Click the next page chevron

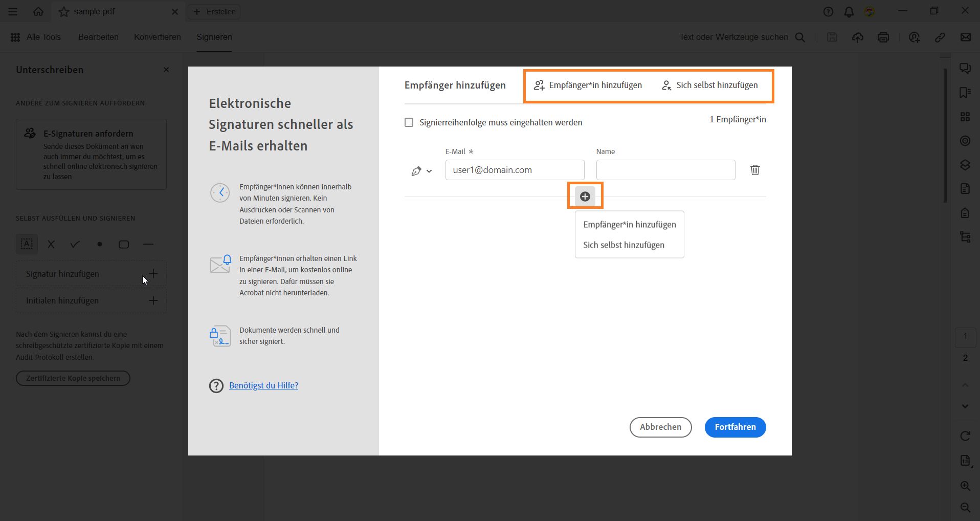pyautogui.click(x=965, y=406)
